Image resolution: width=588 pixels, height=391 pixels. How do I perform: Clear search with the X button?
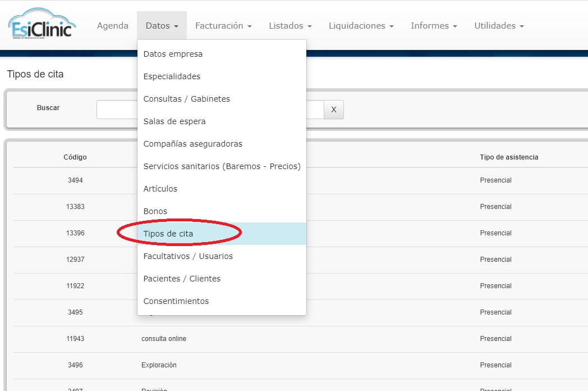334,110
